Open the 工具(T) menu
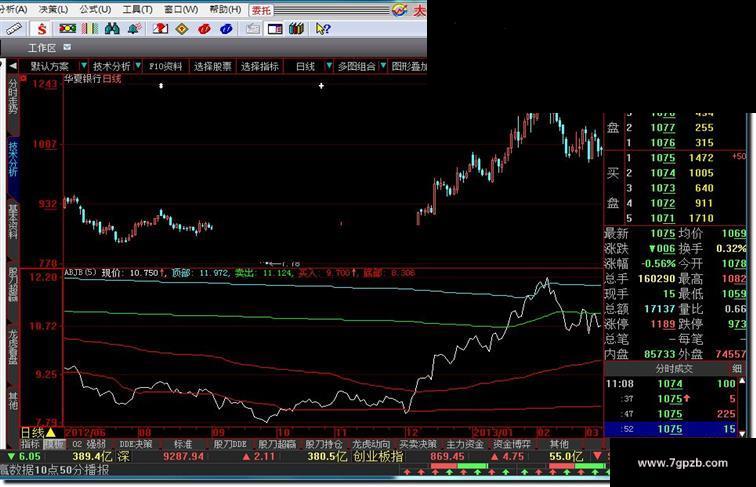756x487 pixels. pos(137,9)
